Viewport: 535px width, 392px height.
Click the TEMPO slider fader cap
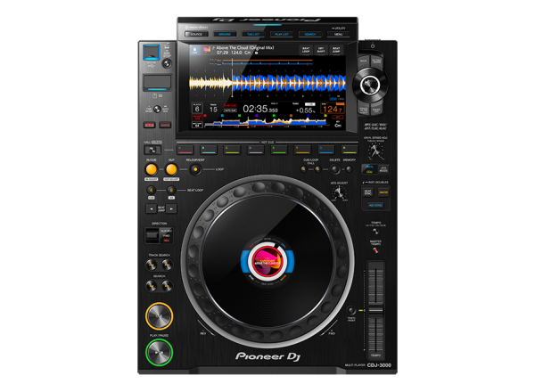click(x=375, y=310)
